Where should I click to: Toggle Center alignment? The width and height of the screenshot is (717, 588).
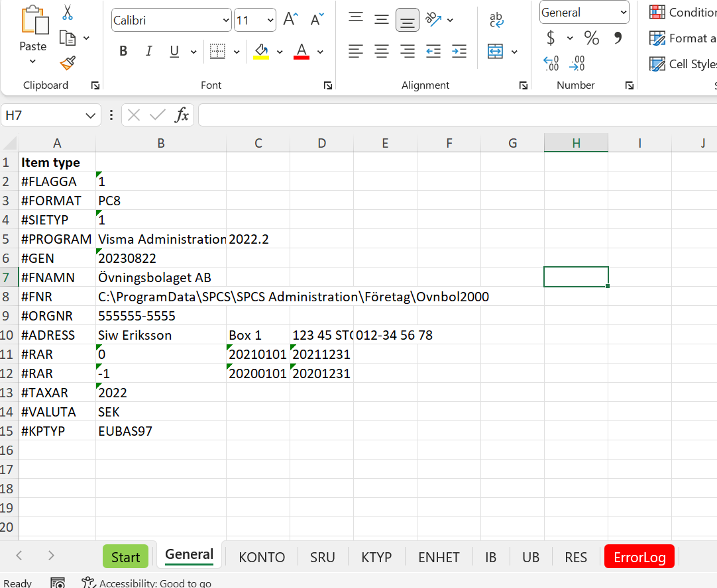pos(381,51)
